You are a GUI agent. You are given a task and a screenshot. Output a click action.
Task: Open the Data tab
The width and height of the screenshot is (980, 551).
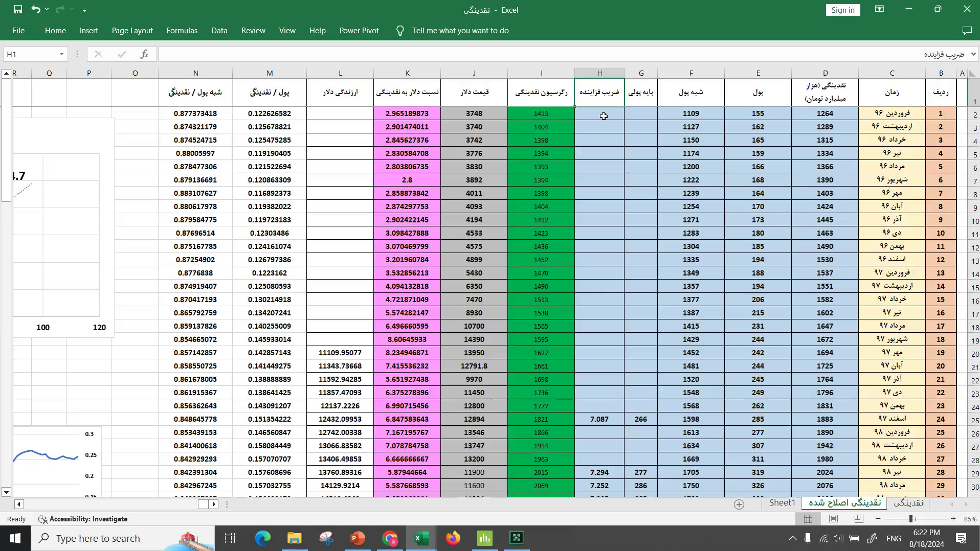point(219,31)
